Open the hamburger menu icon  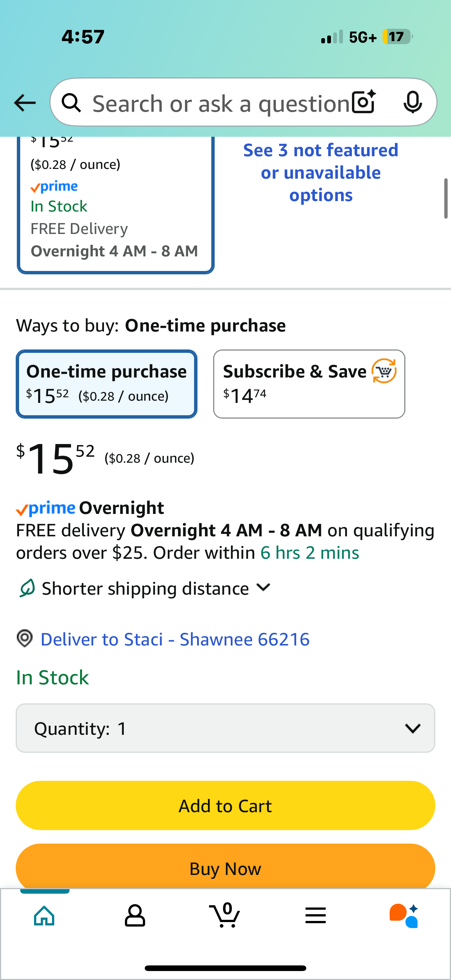[316, 915]
